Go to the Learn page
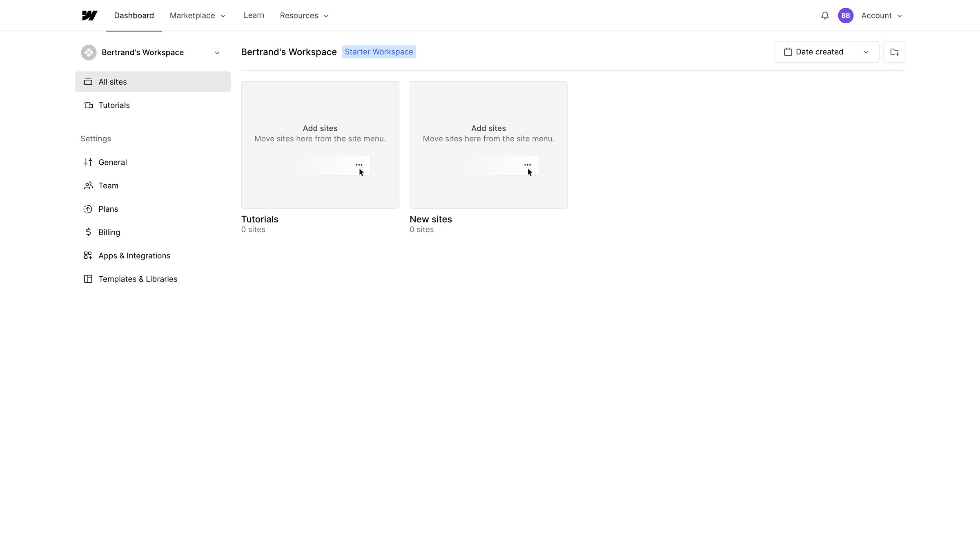Viewport: 980px width, 557px height. pos(254,15)
